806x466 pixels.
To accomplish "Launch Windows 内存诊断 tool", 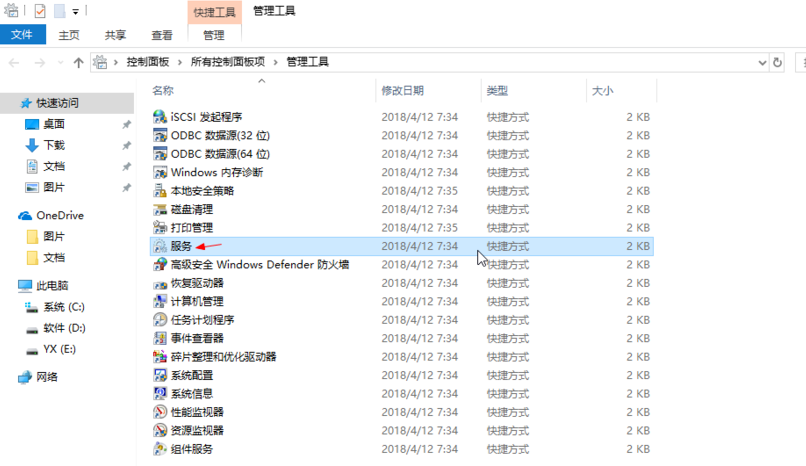I will pos(216,172).
